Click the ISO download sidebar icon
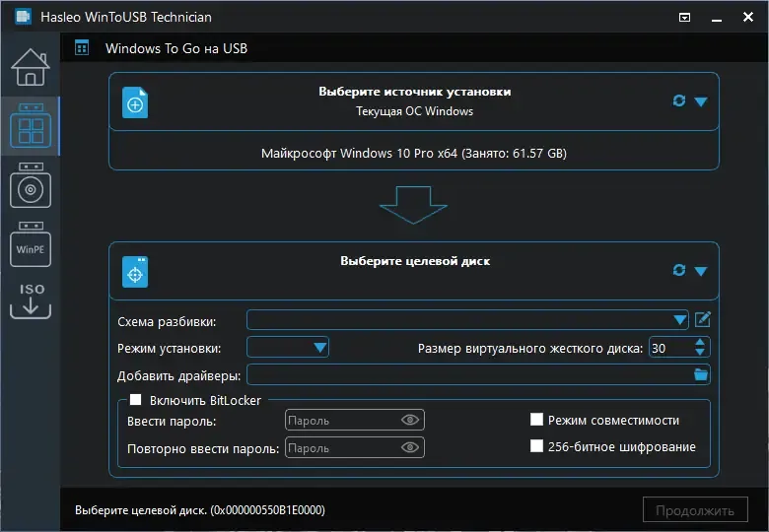Image resolution: width=769 pixels, height=532 pixels. pos(30,300)
